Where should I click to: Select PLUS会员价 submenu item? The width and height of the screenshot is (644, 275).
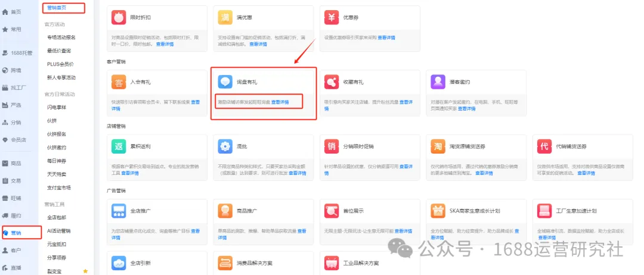pos(60,64)
